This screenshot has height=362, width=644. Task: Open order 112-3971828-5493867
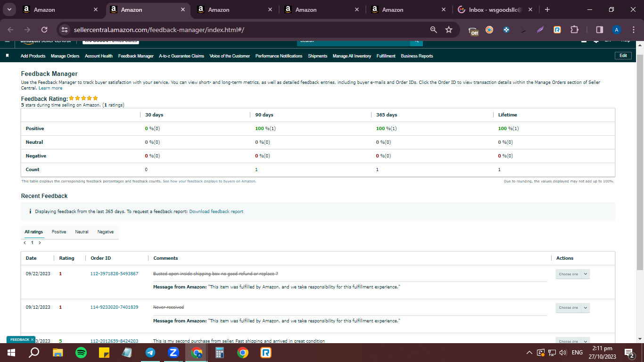[x=114, y=274]
